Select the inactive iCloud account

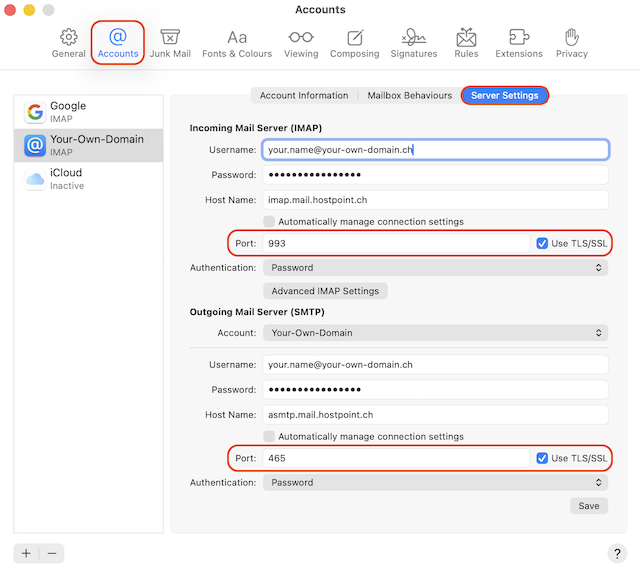coord(89,179)
